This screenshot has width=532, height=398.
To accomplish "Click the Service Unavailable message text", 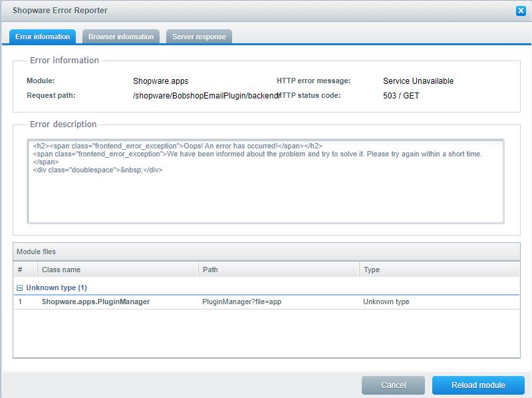I will 418,81.
